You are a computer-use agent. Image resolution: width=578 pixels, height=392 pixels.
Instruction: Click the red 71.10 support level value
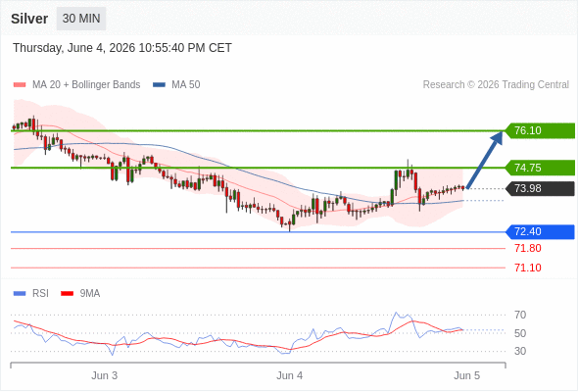point(528,268)
